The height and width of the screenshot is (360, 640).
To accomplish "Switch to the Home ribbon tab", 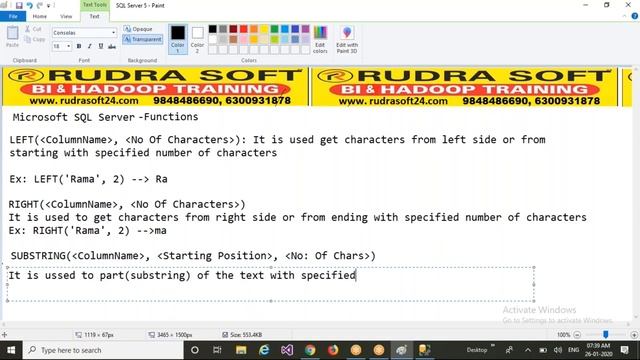I will (40, 16).
